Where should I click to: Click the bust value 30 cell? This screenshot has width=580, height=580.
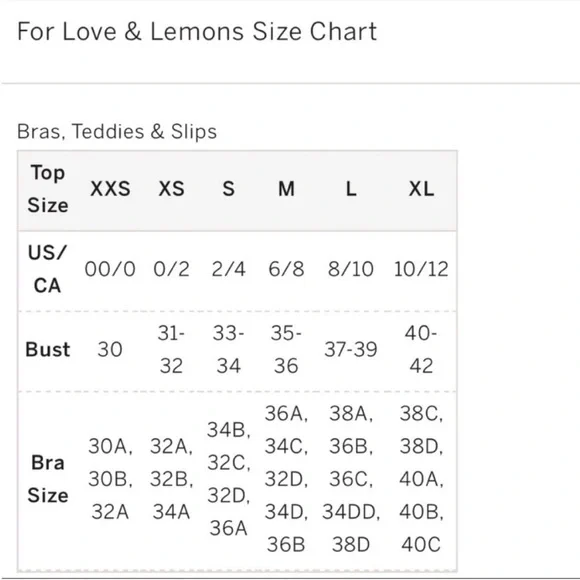[x=110, y=350]
